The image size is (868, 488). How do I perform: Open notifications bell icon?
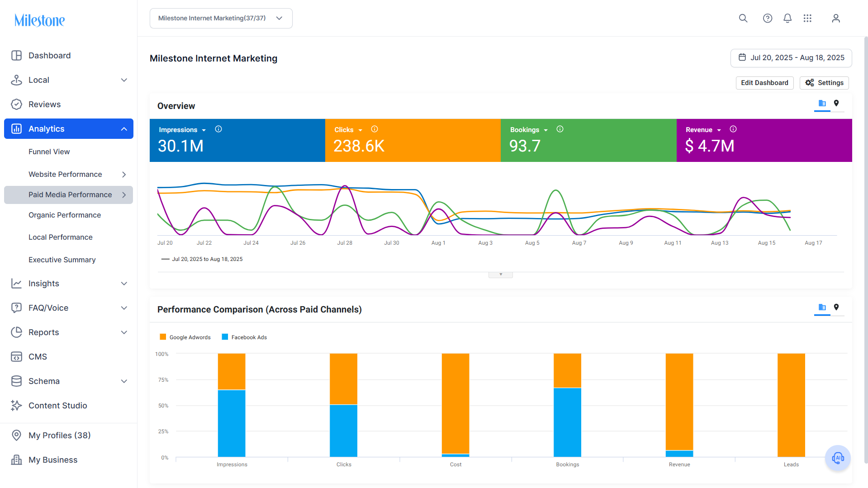(787, 18)
